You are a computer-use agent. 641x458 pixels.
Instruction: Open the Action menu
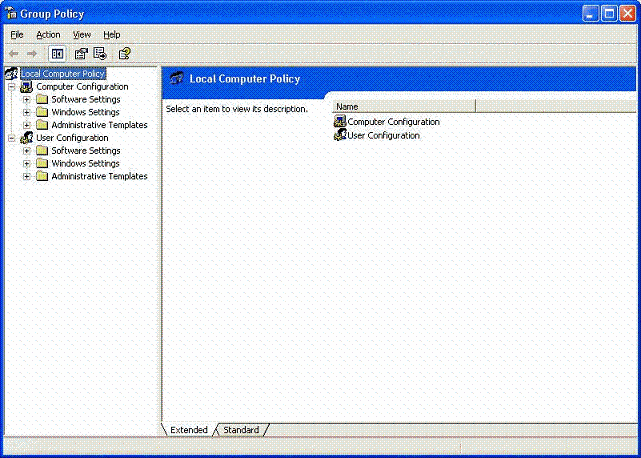click(x=48, y=35)
